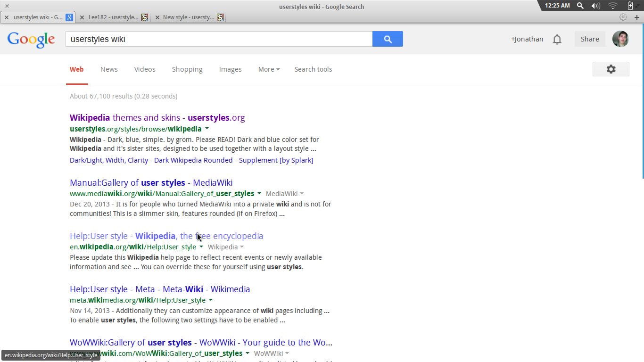Close the 'New style - usersty' tab
The width and height of the screenshot is (644, 362).
pos(157,17)
